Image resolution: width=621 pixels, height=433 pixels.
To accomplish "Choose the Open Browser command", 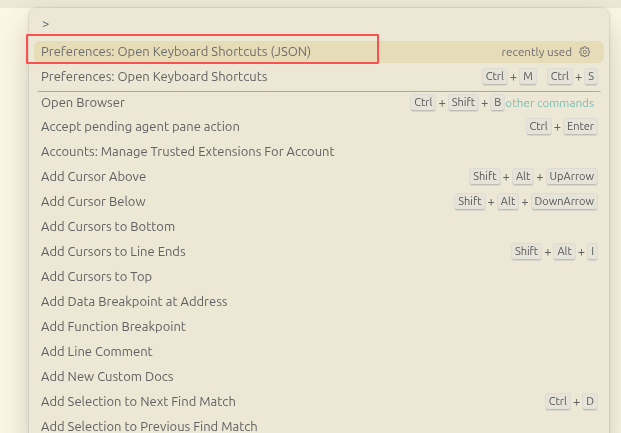I will tap(319, 103).
